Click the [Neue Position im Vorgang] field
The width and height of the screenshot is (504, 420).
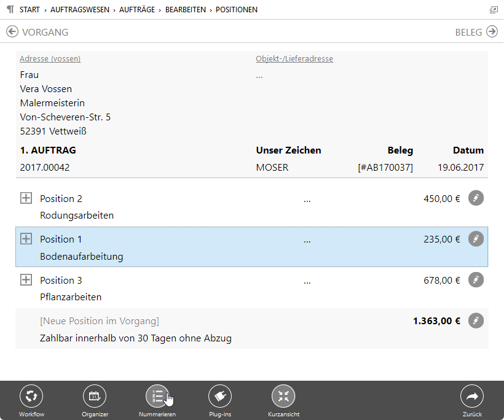(x=100, y=321)
